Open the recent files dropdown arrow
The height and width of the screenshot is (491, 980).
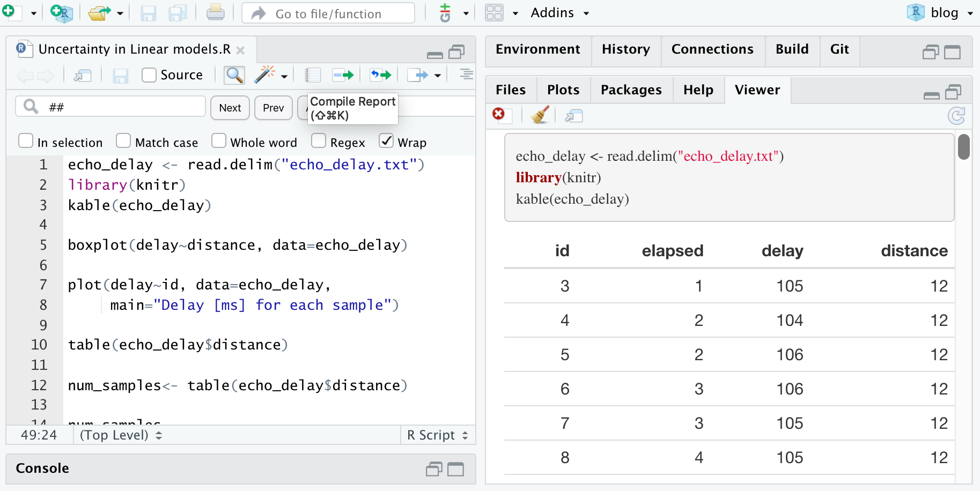point(120,13)
